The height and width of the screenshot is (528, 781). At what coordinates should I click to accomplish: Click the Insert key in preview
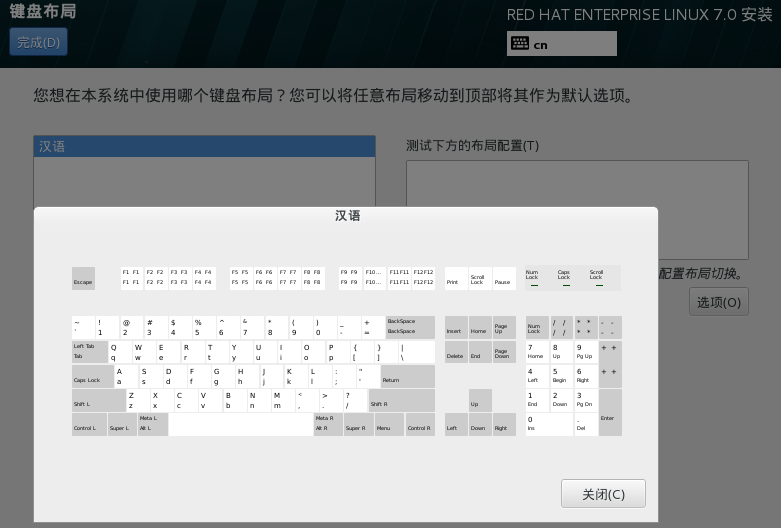[456, 327]
